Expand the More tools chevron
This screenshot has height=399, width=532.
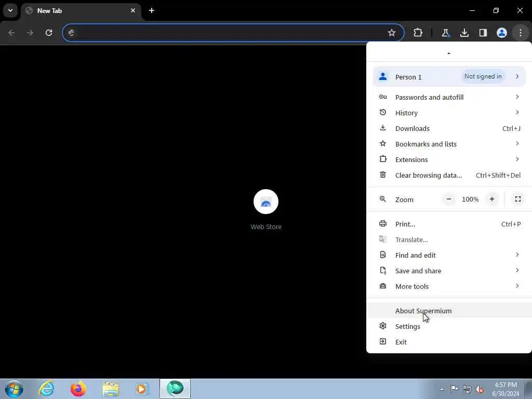pyautogui.click(x=517, y=286)
